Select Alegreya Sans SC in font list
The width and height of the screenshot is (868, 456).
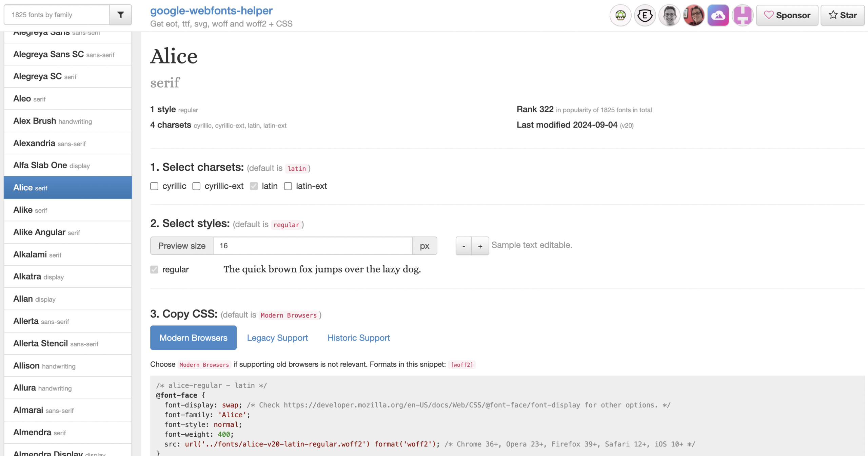pyautogui.click(x=68, y=54)
